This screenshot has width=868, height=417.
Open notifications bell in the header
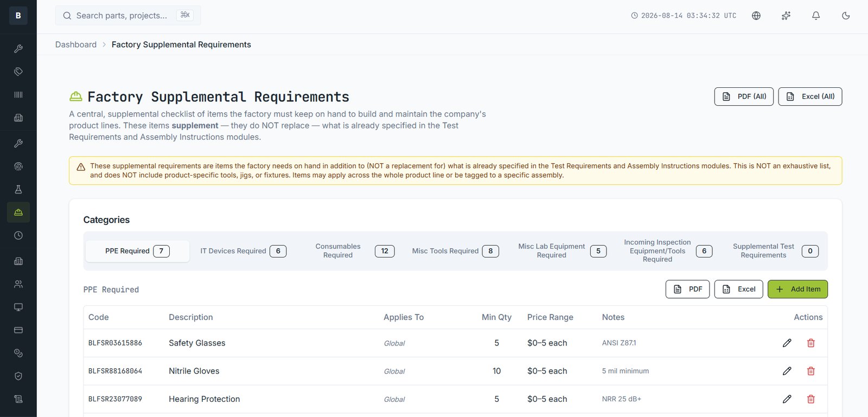816,16
